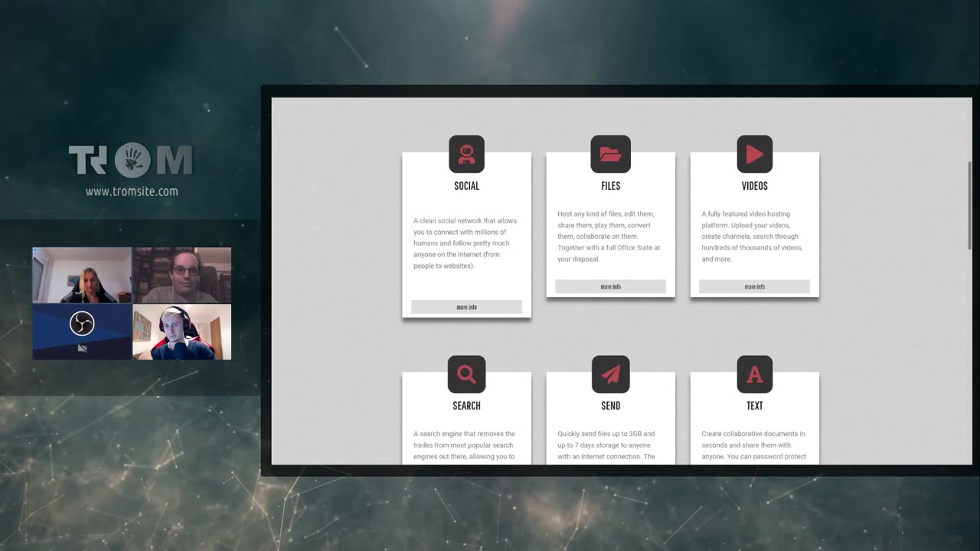The height and width of the screenshot is (551, 980).
Task: Click the SEARCH card heading
Action: pos(466,406)
